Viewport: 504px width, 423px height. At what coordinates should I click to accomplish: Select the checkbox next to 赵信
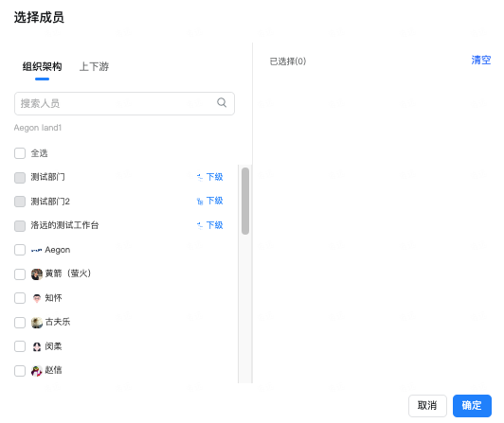[x=20, y=371]
